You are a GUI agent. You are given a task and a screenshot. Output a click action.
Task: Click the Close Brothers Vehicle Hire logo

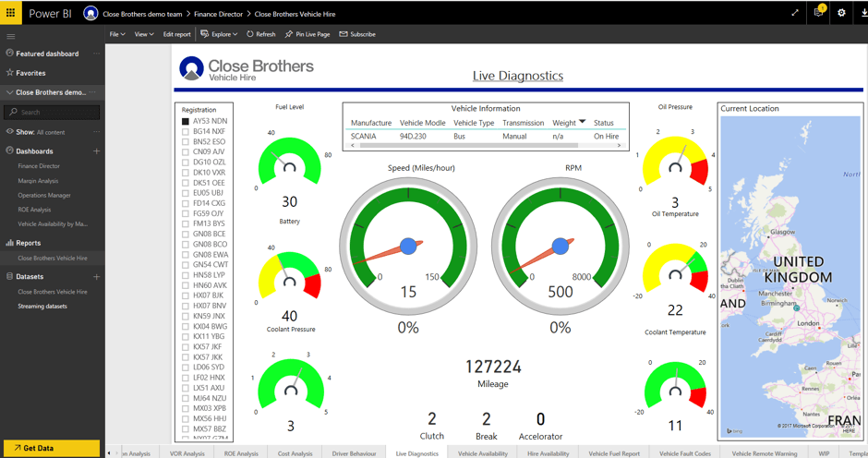pyautogui.click(x=247, y=69)
